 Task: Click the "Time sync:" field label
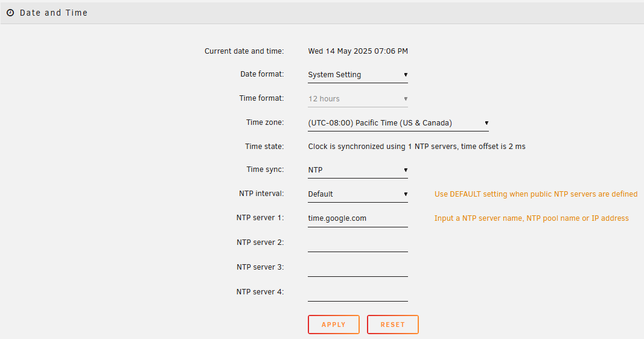[265, 169]
